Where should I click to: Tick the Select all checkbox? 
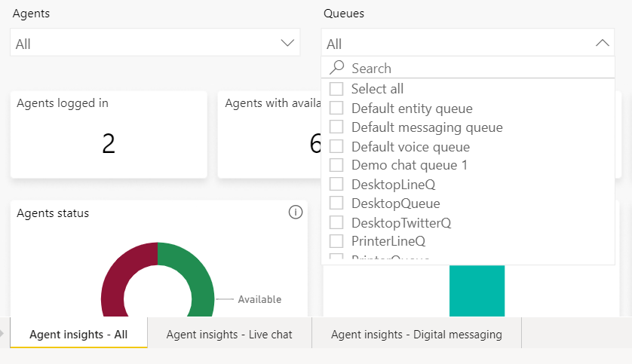coord(336,89)
